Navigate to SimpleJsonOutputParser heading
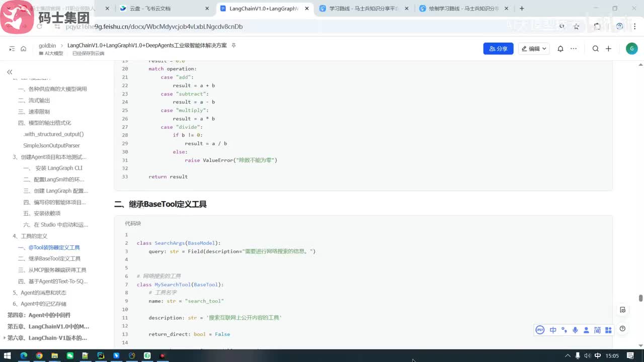Image resolution: width=644 pixels, height=362 pixels. (x=51, y=145)
